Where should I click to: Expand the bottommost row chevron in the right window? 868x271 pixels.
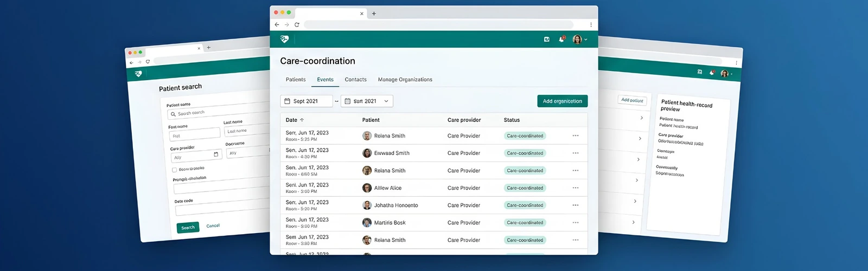click(x=633, y=222)
